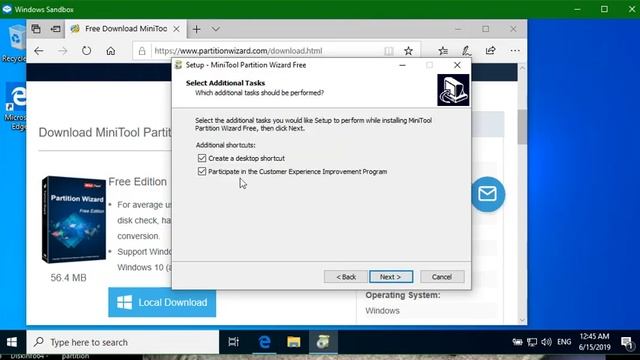Open the Action Center notifications icon
640x360 pixels.
(627, 342)
